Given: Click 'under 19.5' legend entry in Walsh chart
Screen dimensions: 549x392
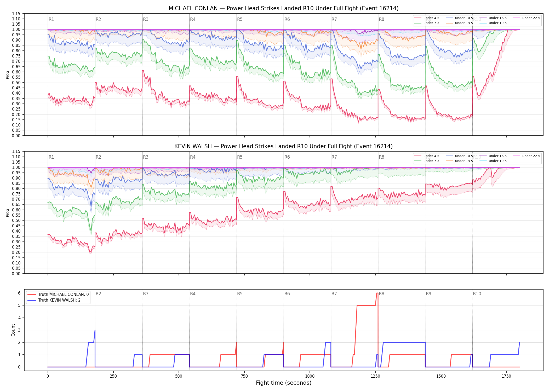Looking at the screenshot, I should 493,161.
